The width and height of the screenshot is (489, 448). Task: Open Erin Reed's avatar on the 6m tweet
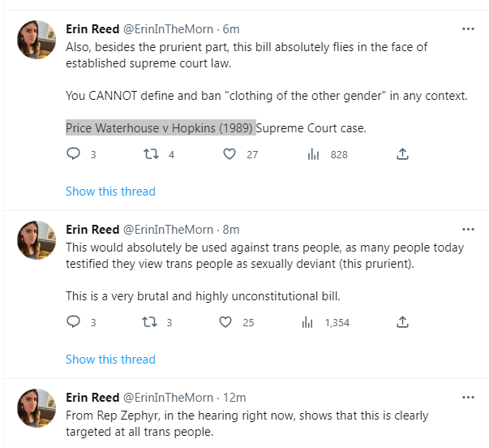pos(36,40)
